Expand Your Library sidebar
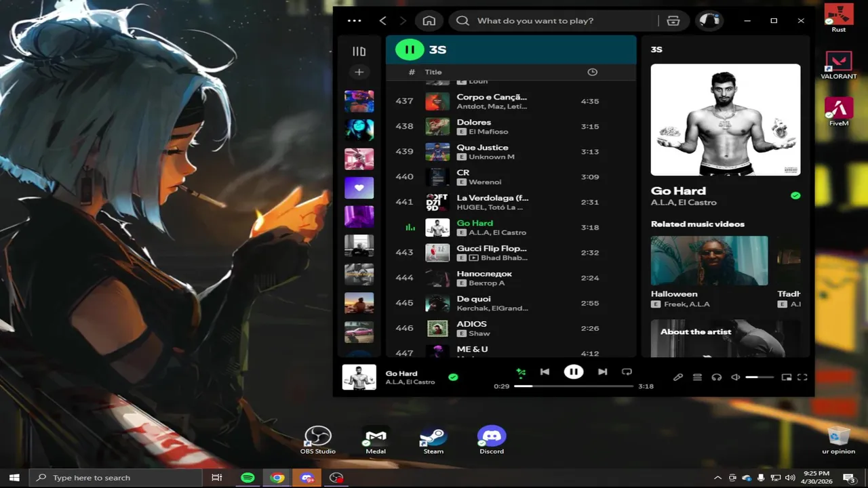This screenshot has width=868, height=488. [x=359, y=51]
